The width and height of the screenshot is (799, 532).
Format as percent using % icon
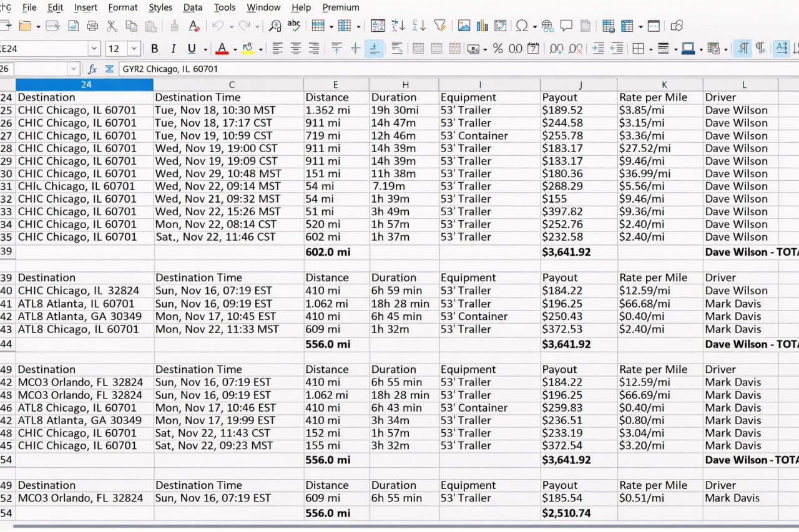[498, 49]
